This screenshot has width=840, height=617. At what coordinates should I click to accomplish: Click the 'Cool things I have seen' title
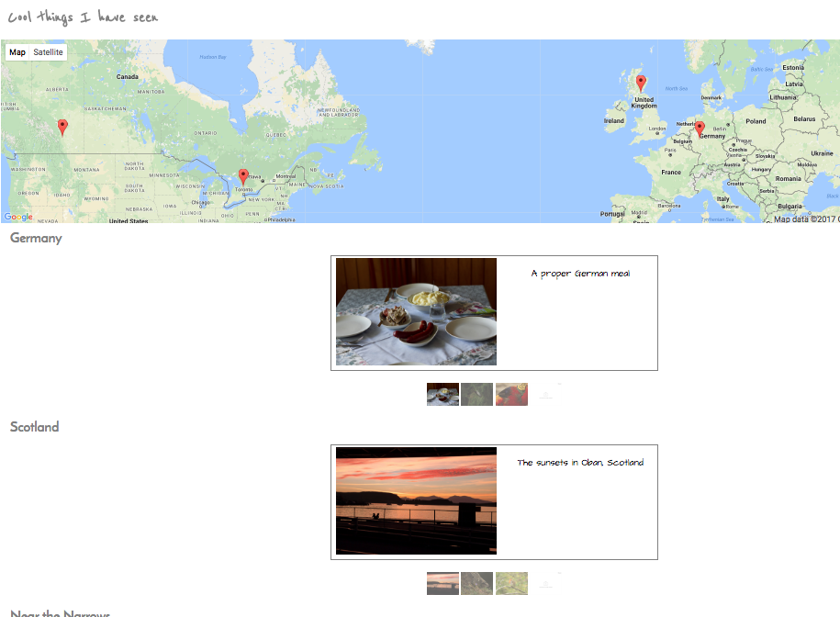83,17
